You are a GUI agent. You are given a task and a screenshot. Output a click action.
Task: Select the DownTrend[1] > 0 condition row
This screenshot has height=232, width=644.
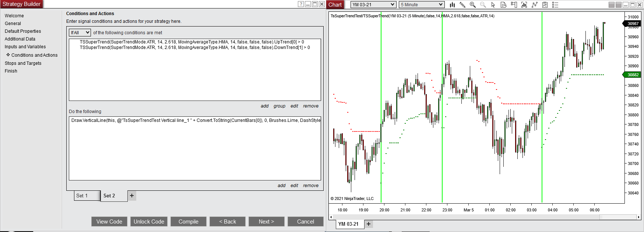pos(195,48)
